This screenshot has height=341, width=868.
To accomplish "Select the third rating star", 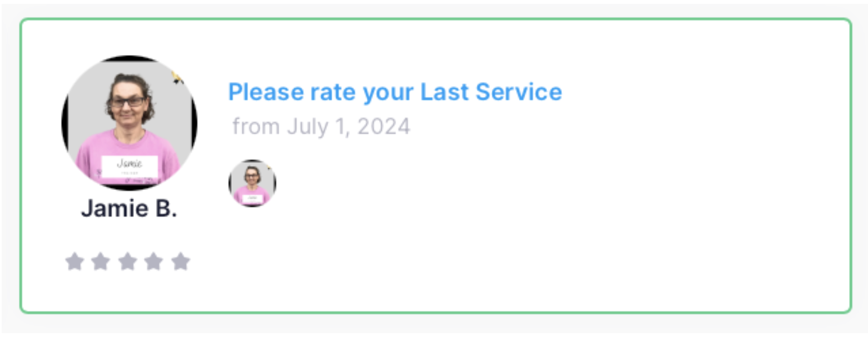I will coord(127,261).
